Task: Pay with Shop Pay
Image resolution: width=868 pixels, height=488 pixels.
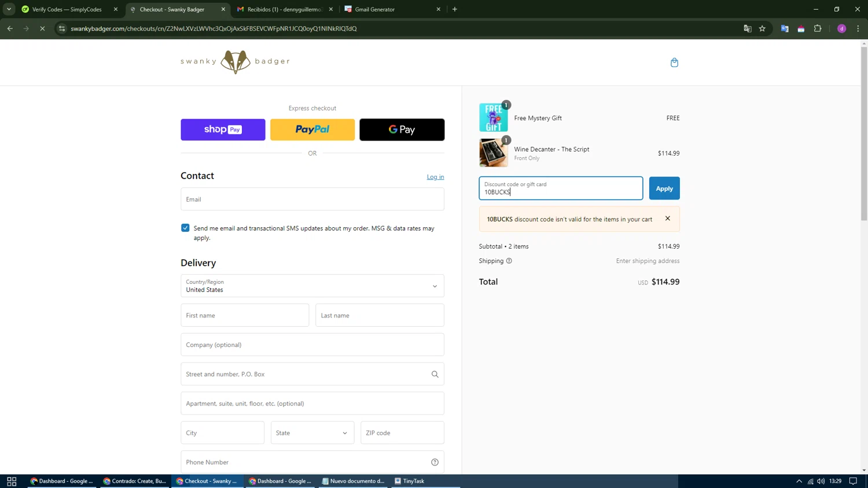Action: coord(223,130)
